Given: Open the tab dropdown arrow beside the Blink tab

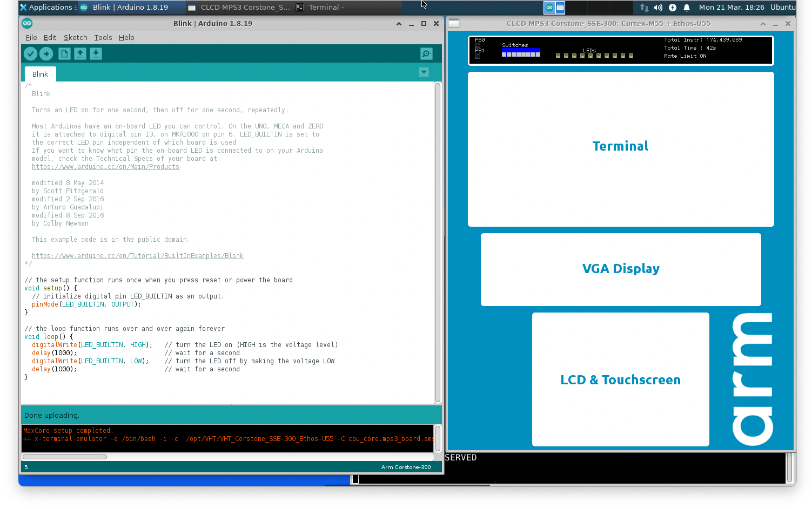Looking at the screenshot, I should 424,72.
